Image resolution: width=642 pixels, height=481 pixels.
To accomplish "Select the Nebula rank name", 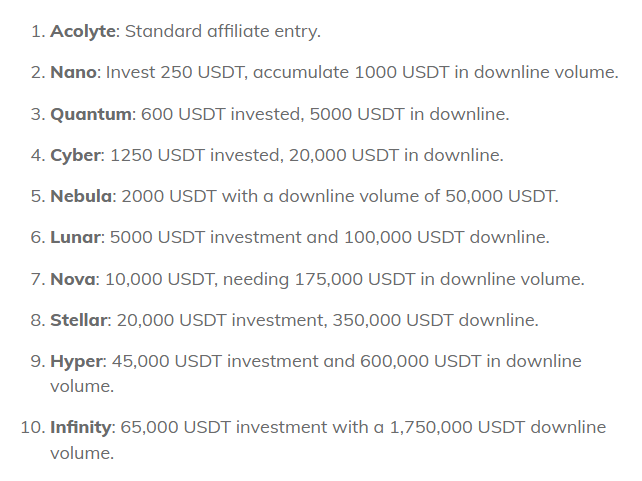I will pyautogui.click(x=81, y=196).
